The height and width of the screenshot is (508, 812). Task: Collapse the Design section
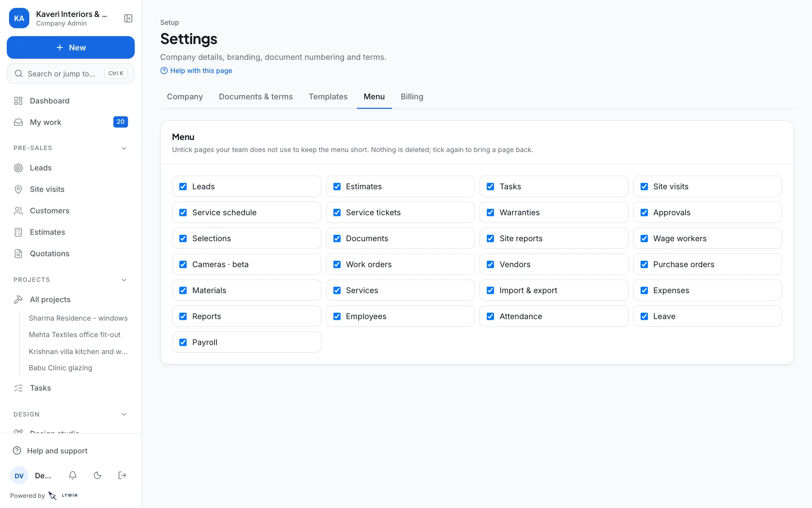[x=124, y=414]
